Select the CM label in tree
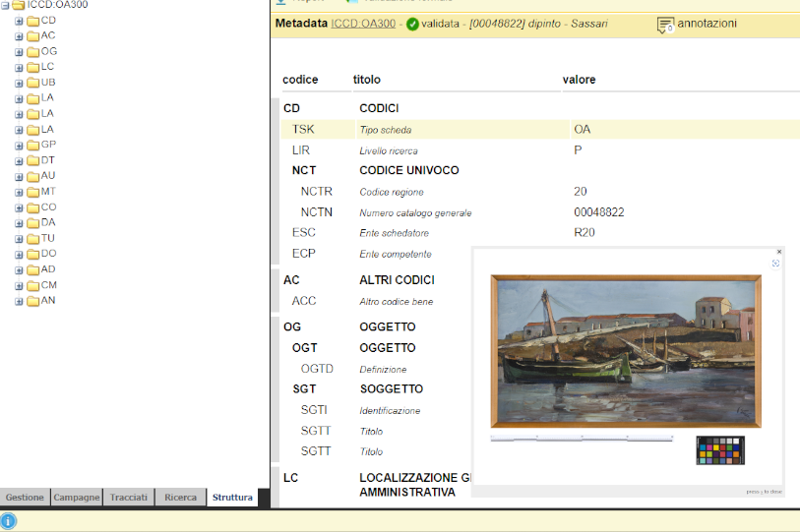 coord(49,285)
